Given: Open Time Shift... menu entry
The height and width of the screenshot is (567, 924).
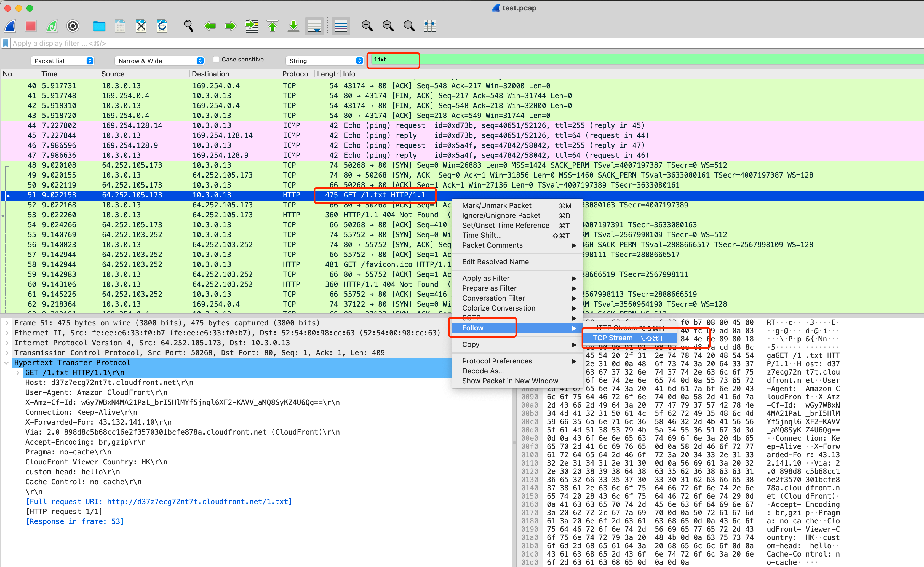Looking at the screenshot, I should tap(517, 236).
